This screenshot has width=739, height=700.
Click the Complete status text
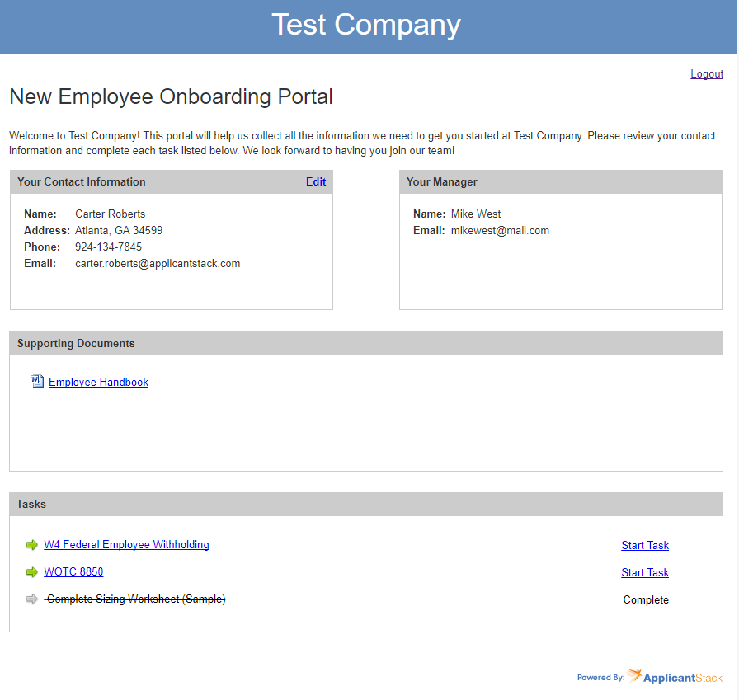click(x=646, y=599)
